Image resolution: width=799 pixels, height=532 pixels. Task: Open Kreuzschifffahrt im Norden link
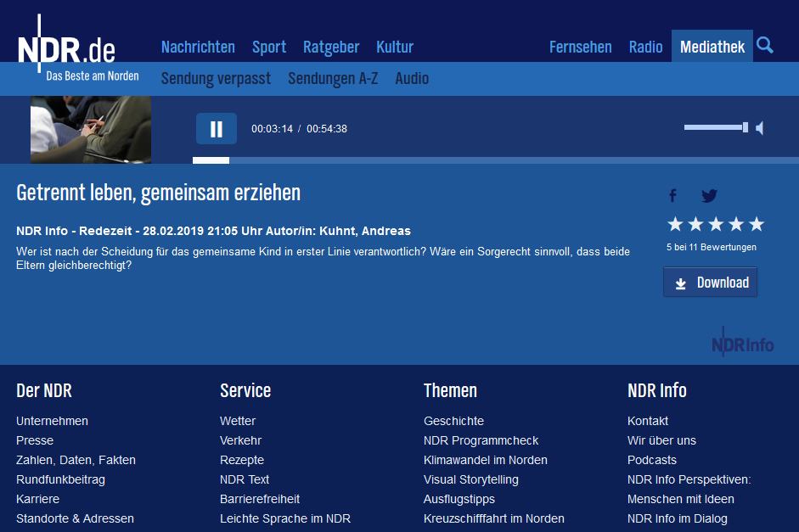(494, 518)
